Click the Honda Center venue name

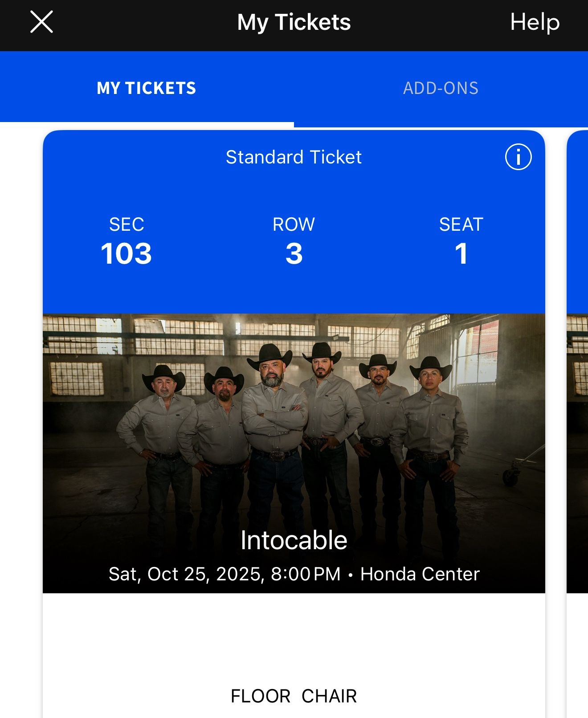[x=420, y=574]
